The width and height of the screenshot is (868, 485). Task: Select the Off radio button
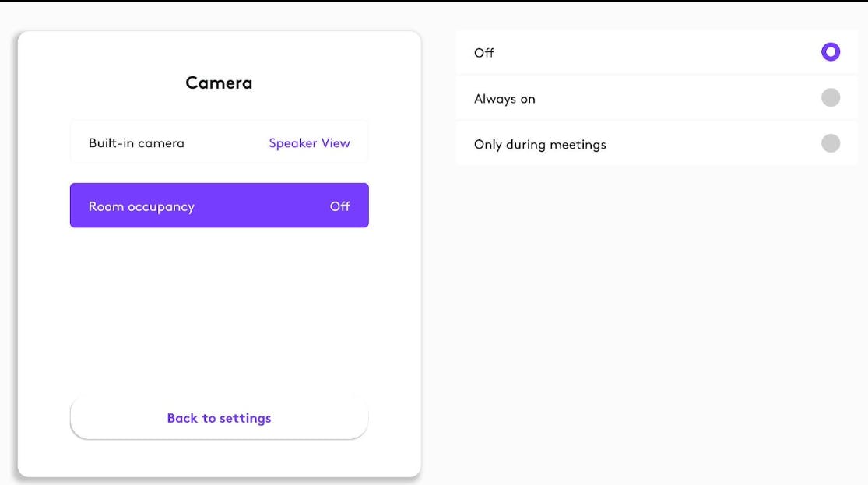(831, 52)
